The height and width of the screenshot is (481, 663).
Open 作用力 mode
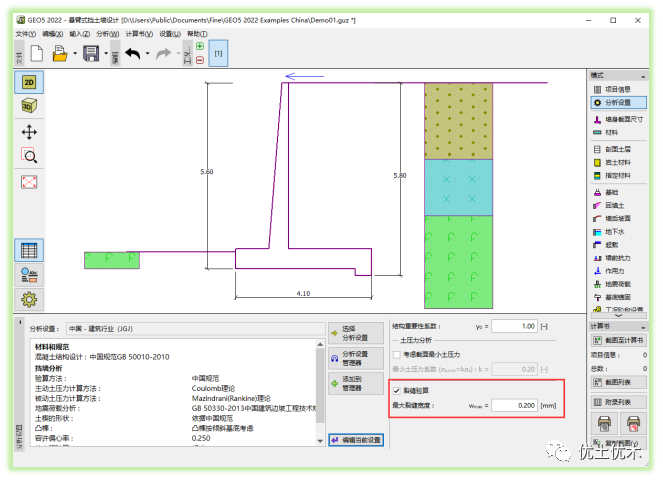coord(618,271)
